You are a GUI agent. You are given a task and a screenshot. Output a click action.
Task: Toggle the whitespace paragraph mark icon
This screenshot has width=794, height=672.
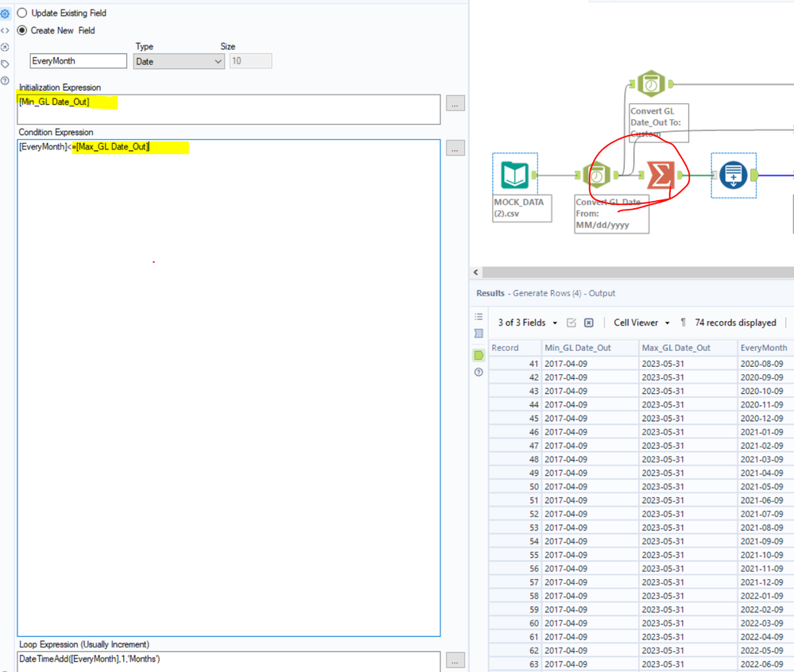683,322
